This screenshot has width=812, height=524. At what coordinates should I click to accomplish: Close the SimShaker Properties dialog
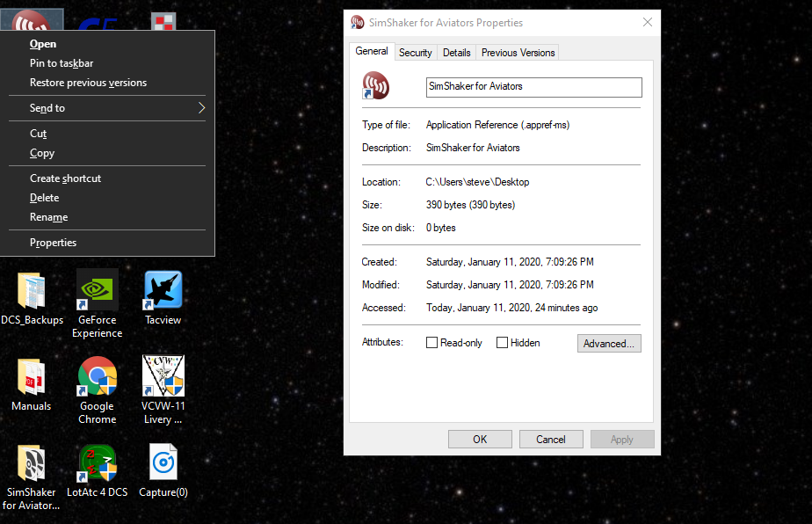coord(648,22)
